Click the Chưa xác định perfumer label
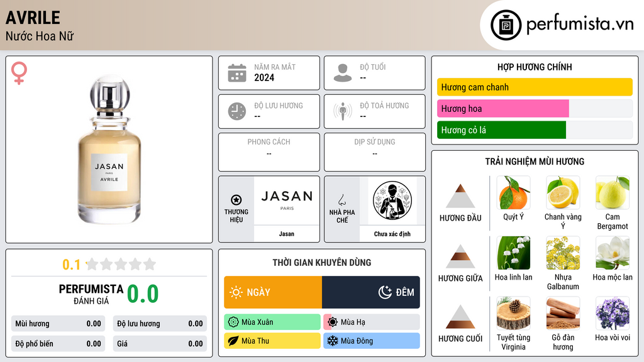This screenshot has width=644, height=362. pos(392,234)
